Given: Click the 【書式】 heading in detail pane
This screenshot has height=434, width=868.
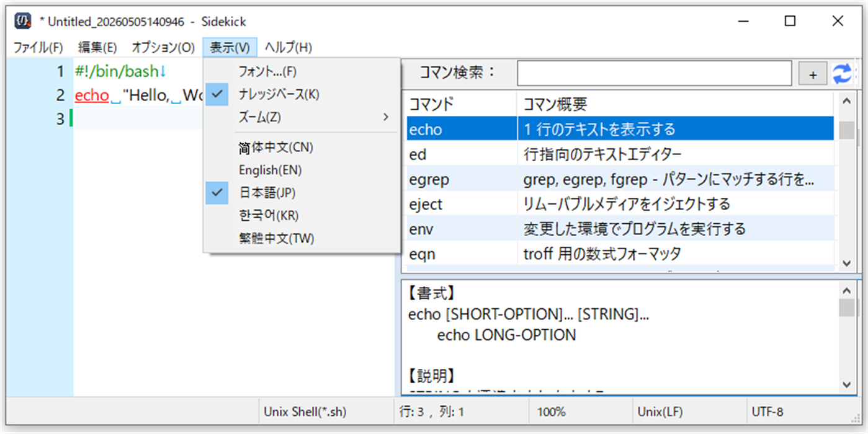Looking at the screenshot, I should point(431,293).
